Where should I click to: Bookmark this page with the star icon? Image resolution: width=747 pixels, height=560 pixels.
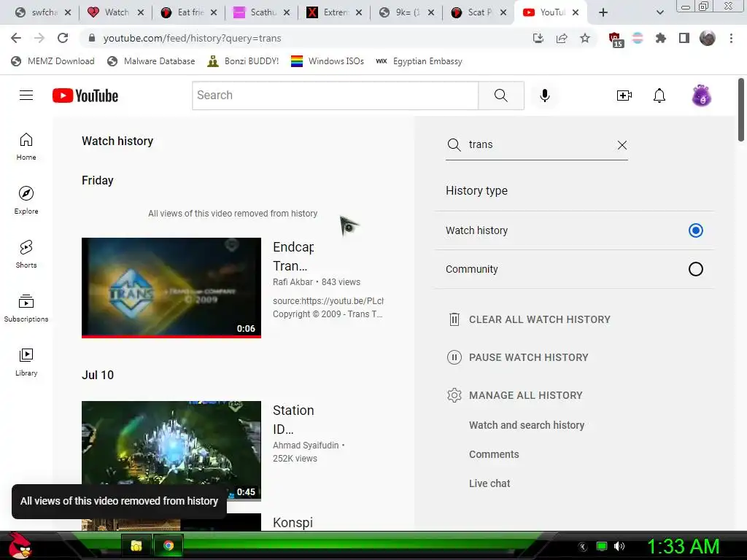pyautogui.click(x=585, y=38)
